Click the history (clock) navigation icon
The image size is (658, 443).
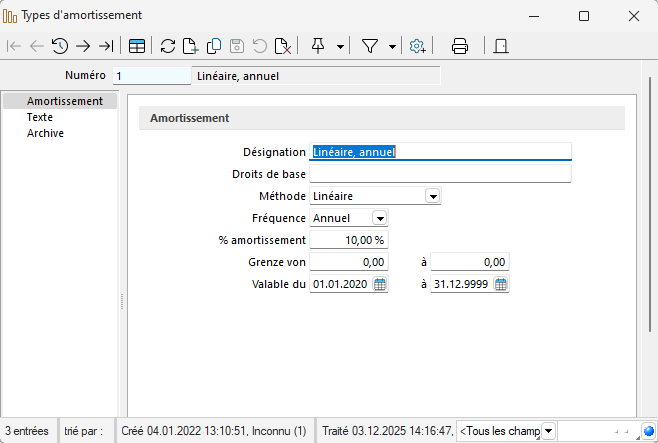pyautogui.click(x=60, y=46)
